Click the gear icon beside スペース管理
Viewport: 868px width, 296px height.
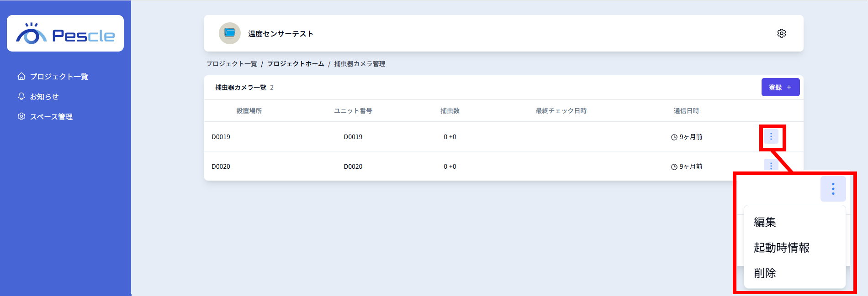(x=21, y=116)
